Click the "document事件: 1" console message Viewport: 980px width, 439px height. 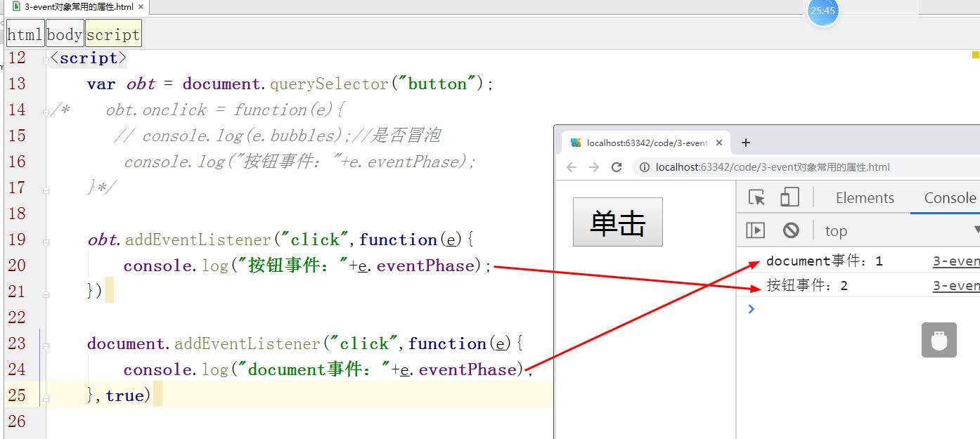click(824, 261)
